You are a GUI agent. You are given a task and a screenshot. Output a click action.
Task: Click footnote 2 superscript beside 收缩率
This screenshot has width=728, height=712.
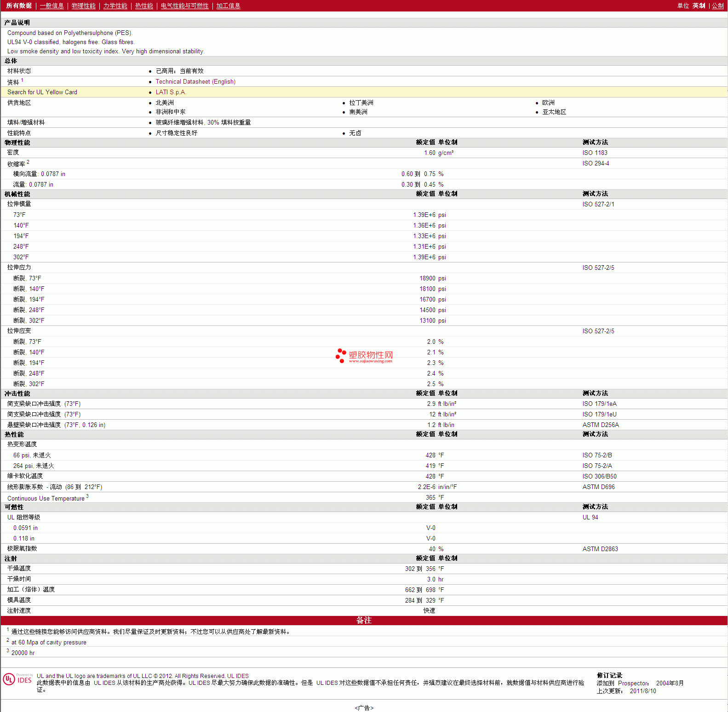(x=28, y=162)
